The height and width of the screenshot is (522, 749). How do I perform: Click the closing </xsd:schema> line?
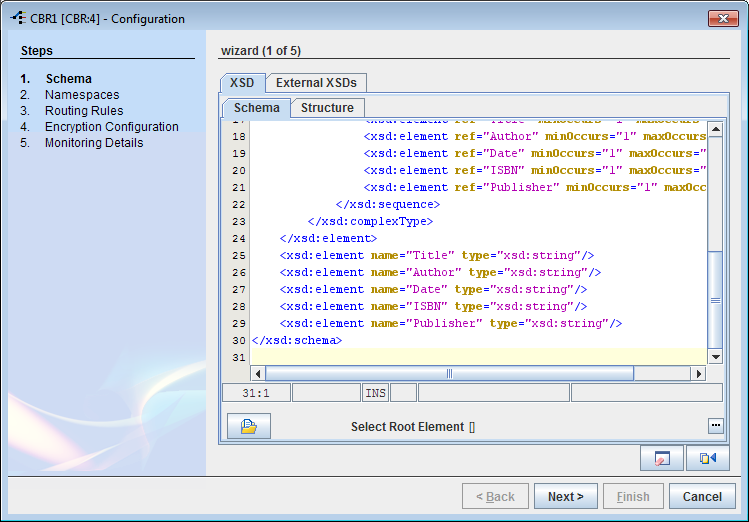[297, 341]
